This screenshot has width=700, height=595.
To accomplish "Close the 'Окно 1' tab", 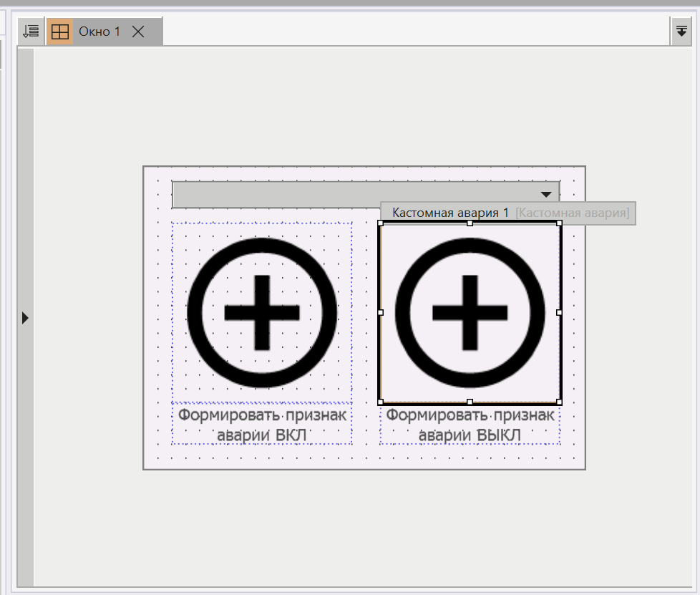I will click(x=137, y=31).
